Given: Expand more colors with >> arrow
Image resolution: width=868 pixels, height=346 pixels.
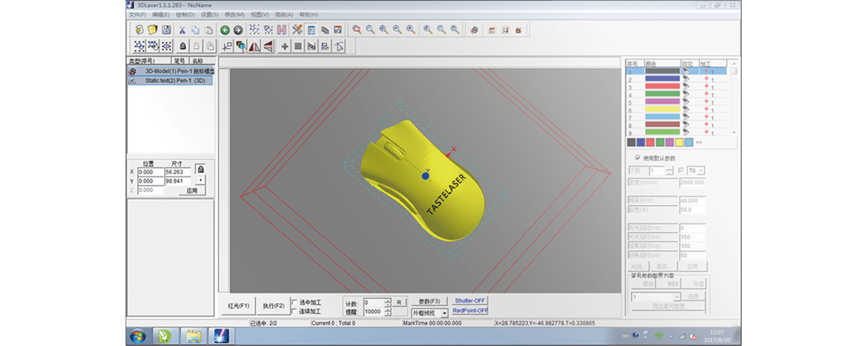Looking at the screenshot, I should [698, 142].
